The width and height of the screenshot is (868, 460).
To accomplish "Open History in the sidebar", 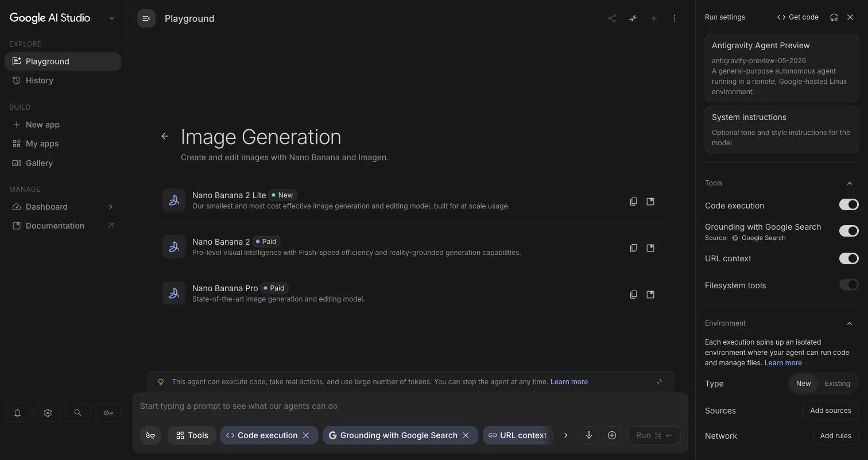I will click(63, 80).
